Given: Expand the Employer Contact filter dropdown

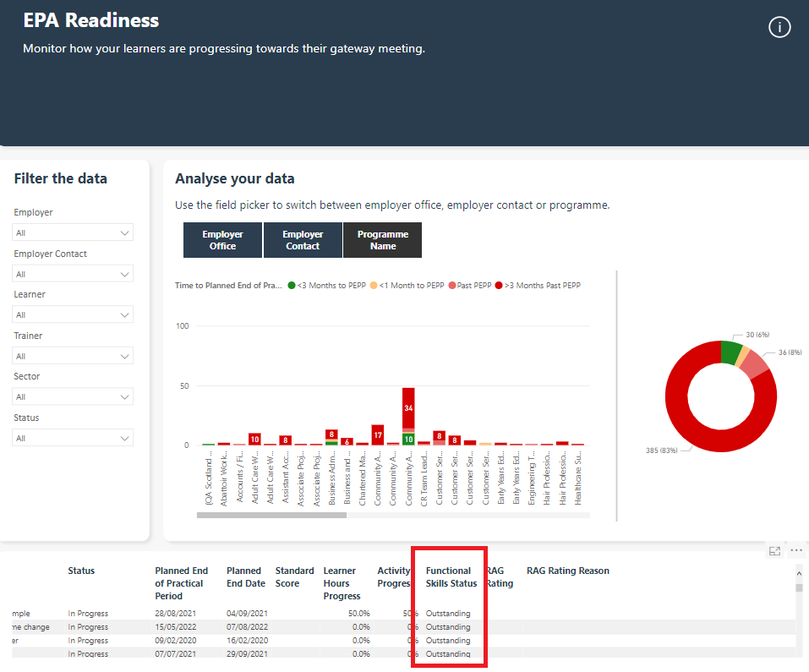Looking at the screenshot, I should (x=72, y=274).
